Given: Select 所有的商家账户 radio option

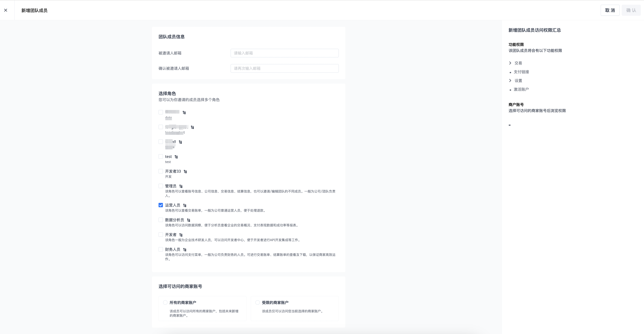Looking at the screenshot, I should (x=165, y=302).
